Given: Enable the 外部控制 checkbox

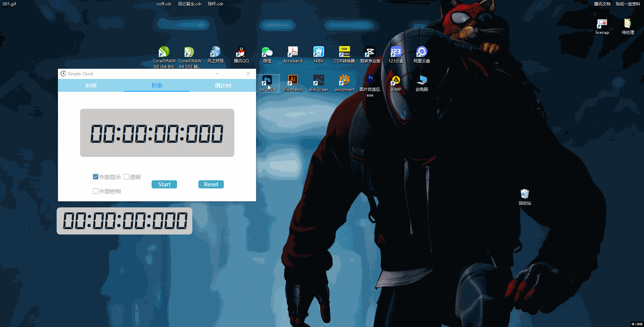Looking at the screenshot, I should 96,191.
